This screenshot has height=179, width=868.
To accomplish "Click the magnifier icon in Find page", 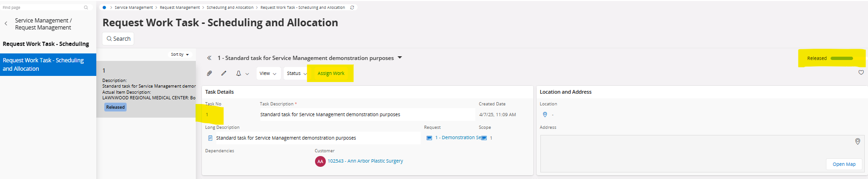I will 86,7.
